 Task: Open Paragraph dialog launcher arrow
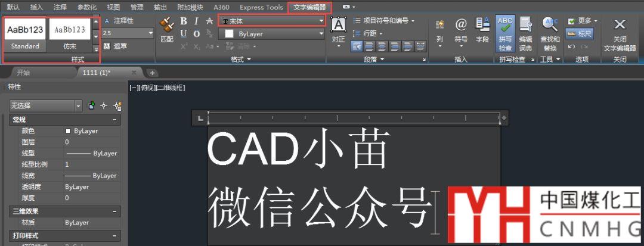click(425, 60)
